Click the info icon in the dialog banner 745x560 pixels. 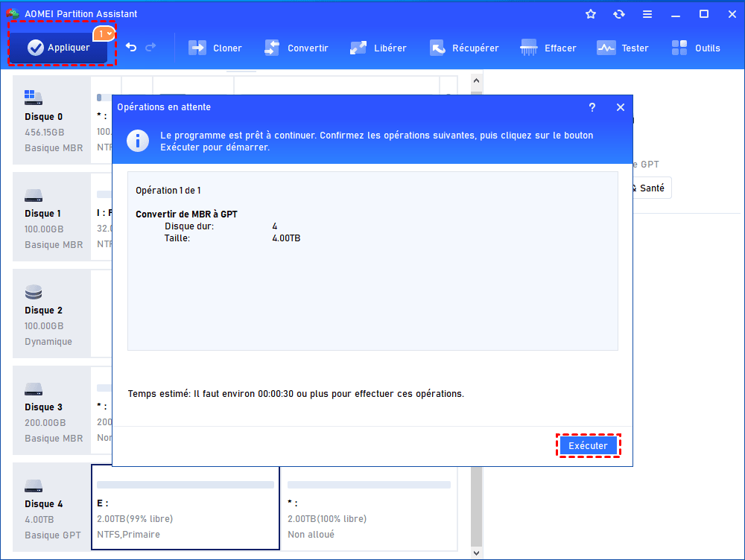[x=138, y=141]
